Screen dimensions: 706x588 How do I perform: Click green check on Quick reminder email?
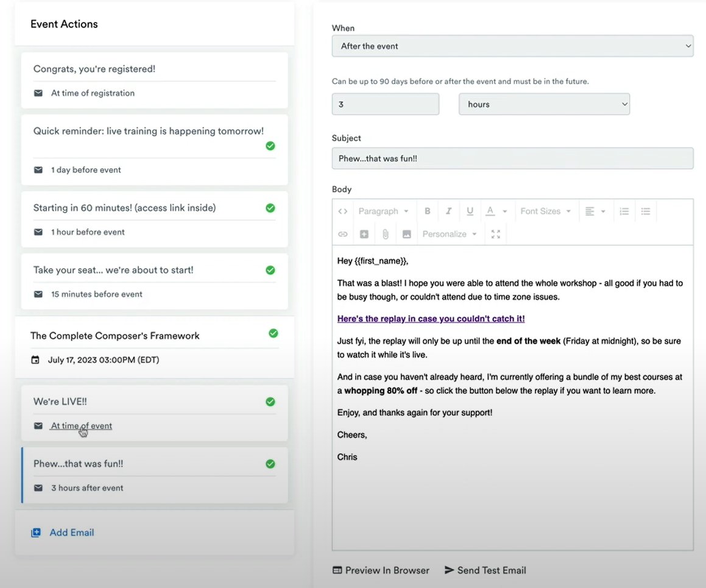(x=270, y=146)
